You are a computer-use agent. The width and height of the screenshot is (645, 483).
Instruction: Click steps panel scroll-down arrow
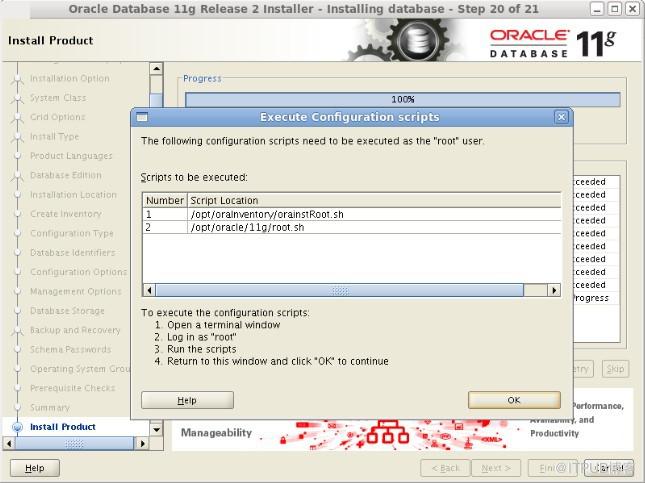(156, 430)
